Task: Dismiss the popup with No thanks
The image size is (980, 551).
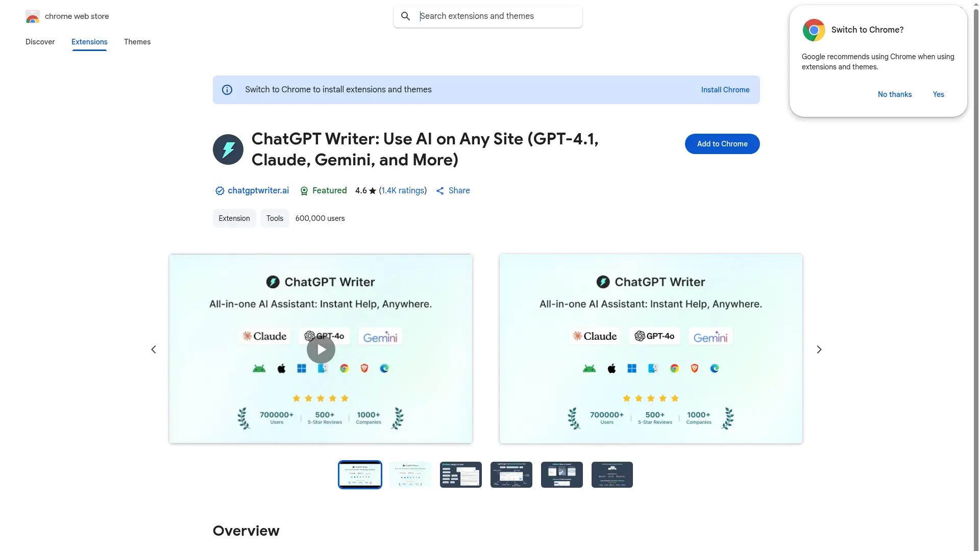Action: click(894, 94)
